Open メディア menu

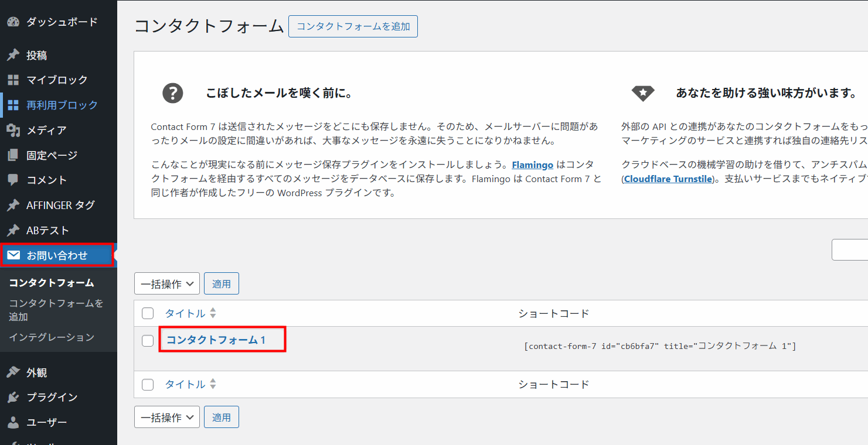59,130
